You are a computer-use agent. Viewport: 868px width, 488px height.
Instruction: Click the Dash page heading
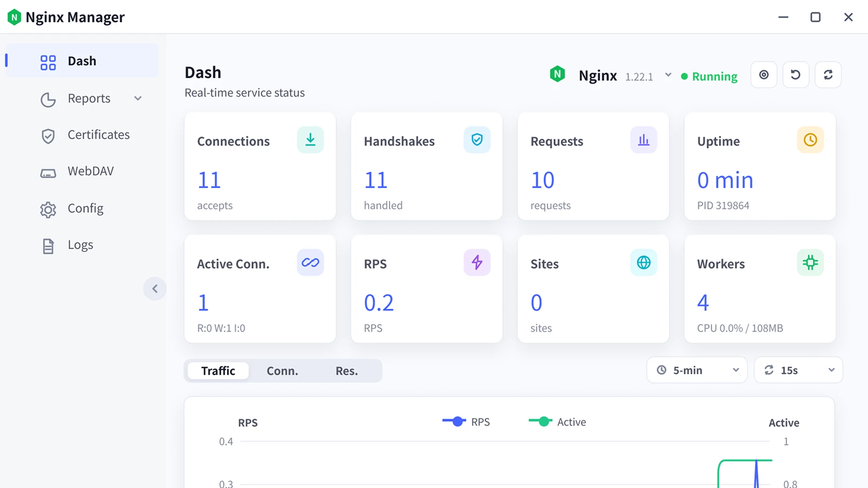pyautogui.click(x=203, y=73)
